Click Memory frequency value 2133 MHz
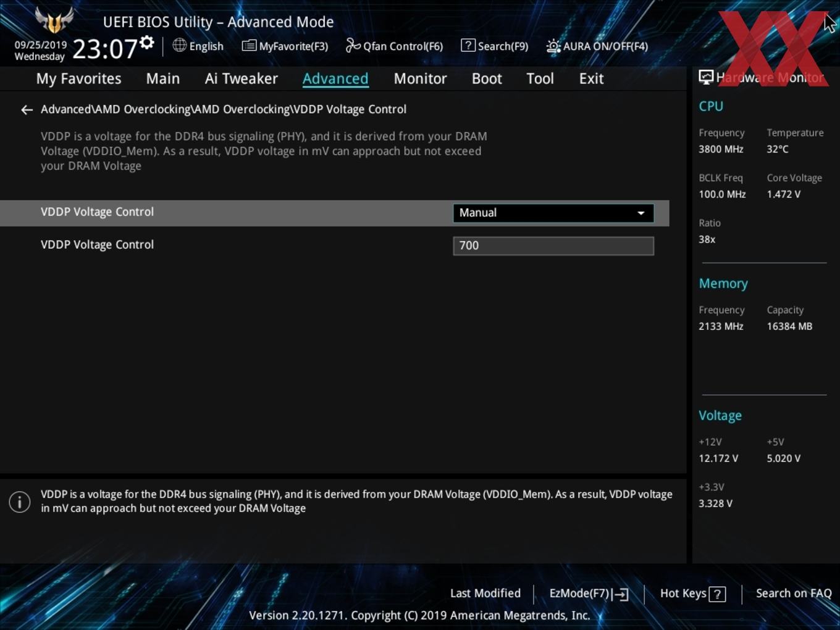 pyautogui.click(x=721, y=326)
